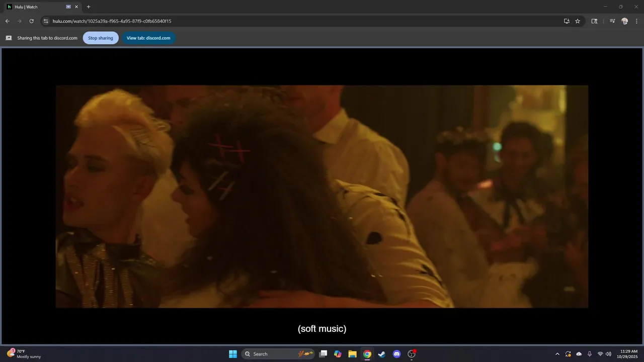
Task: Open OneDrive cloud tray icon
Action: point(579,354)
